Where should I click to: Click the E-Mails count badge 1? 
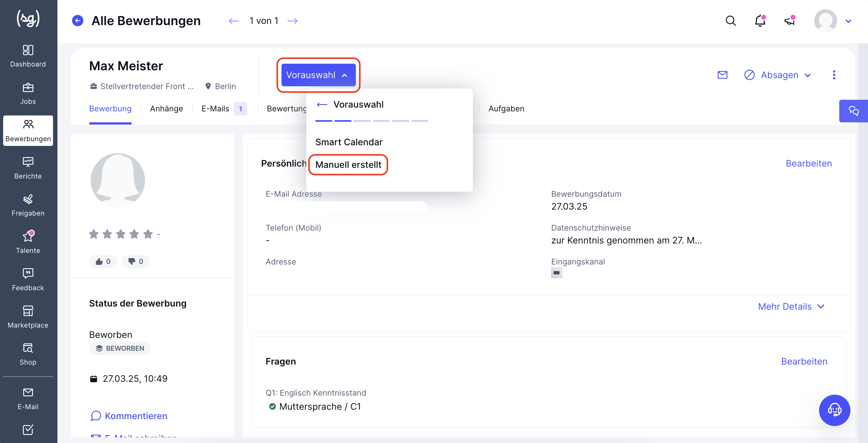[240, 109]
